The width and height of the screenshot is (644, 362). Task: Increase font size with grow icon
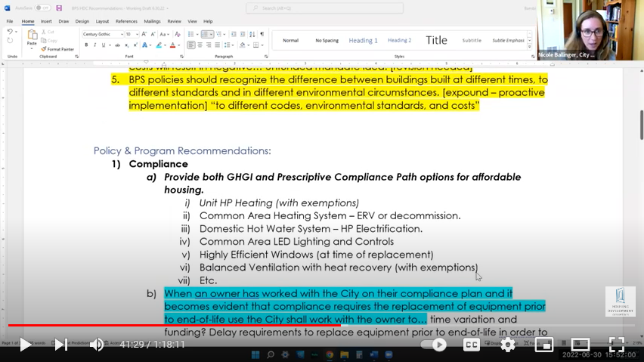pyautogui.click(x=144, y=34)
